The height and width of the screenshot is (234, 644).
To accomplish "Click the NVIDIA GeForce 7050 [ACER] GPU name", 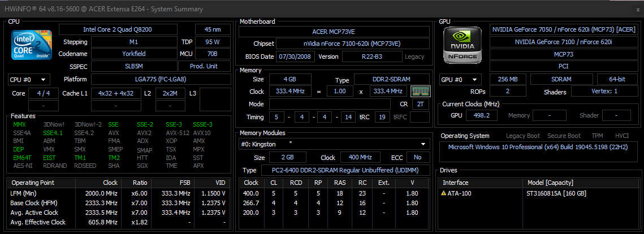I will [x=564, y=29].
